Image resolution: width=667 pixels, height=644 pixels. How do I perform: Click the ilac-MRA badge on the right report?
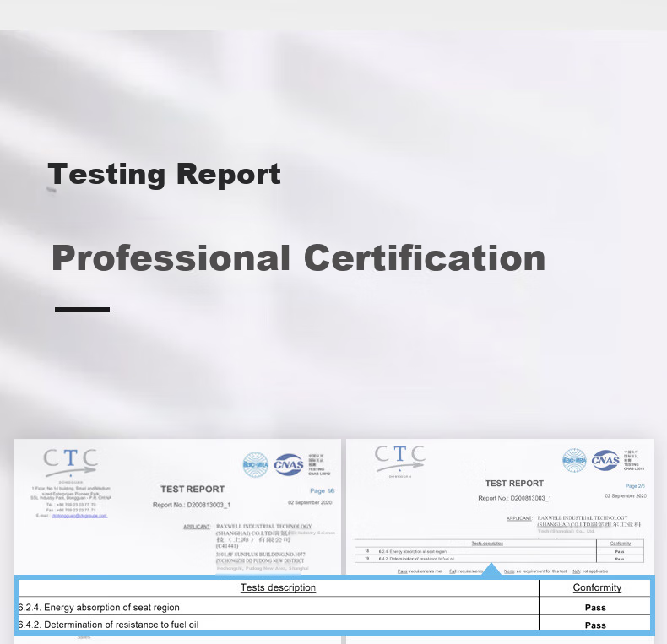574,460
